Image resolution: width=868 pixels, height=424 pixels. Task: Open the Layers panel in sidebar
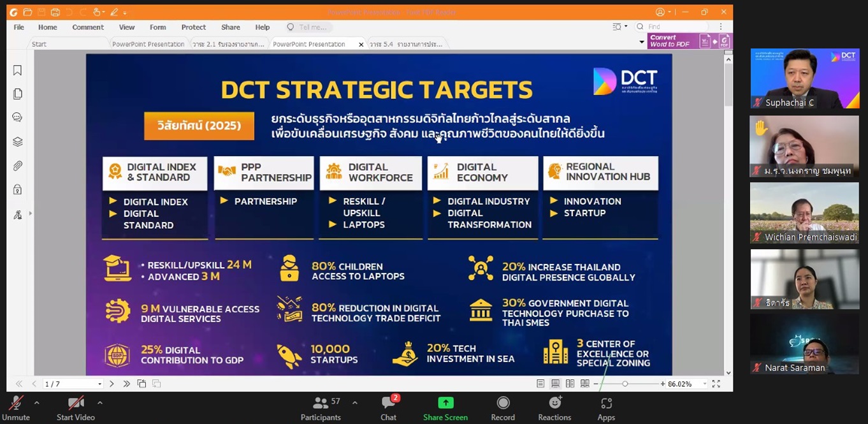17,142
